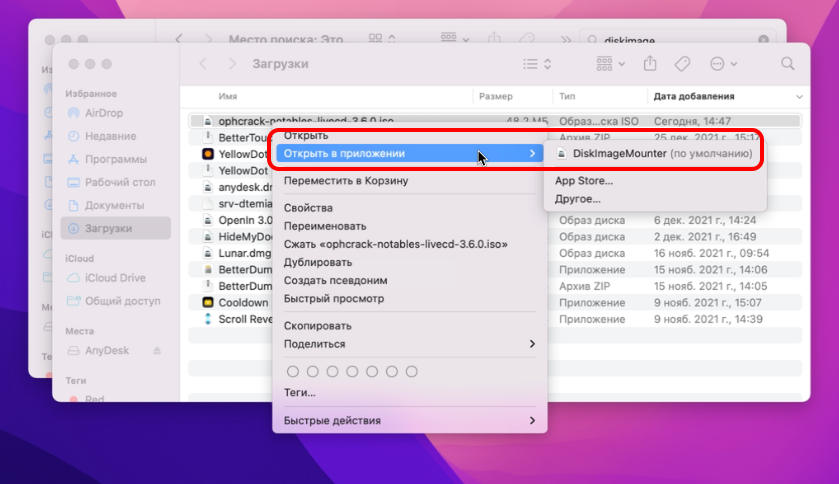Image resolution: width=839 pixels, height=484 pixels.
Task: Select BetterDum ZIP row added 14:05
Action: coord(495,287)
